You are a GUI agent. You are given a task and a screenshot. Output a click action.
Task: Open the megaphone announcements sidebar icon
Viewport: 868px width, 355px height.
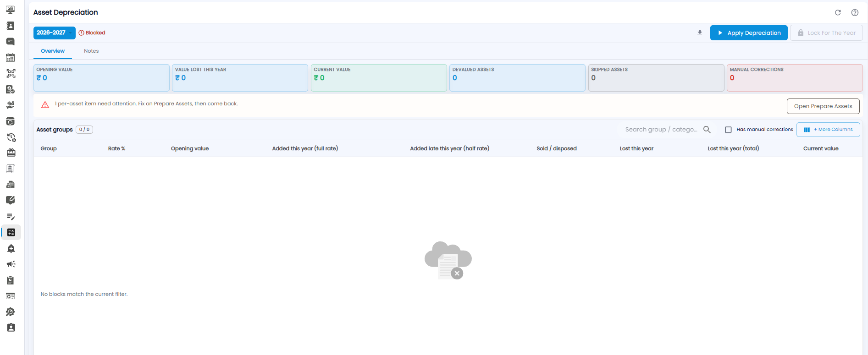pyautogui.click(x=11, y=264)
